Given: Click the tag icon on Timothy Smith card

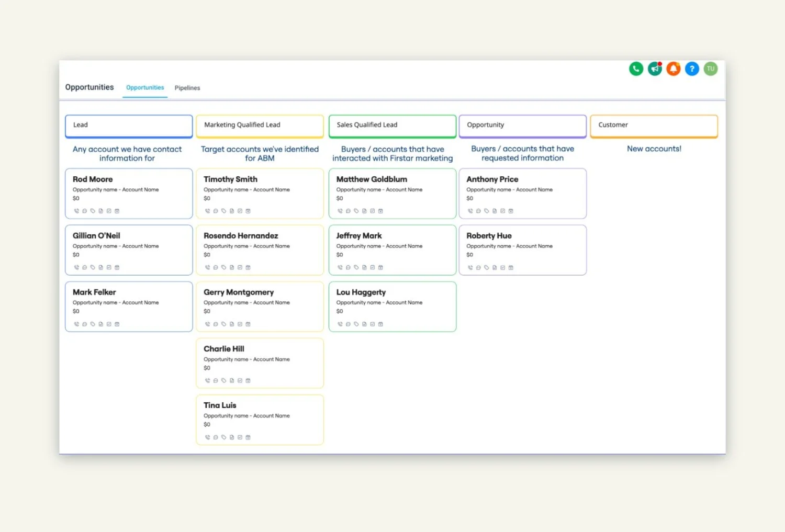Looking at the screenshot, I should tap(223, 211).
